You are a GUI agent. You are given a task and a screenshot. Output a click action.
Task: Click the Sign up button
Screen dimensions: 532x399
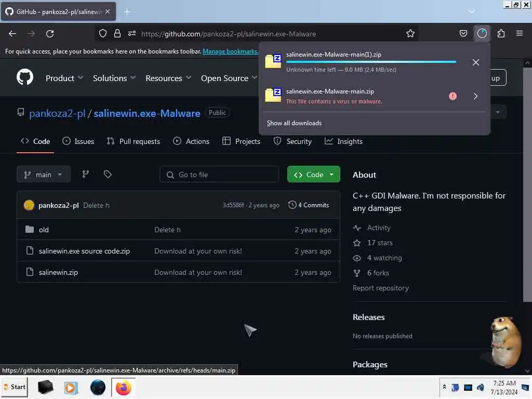coord(498,78)
